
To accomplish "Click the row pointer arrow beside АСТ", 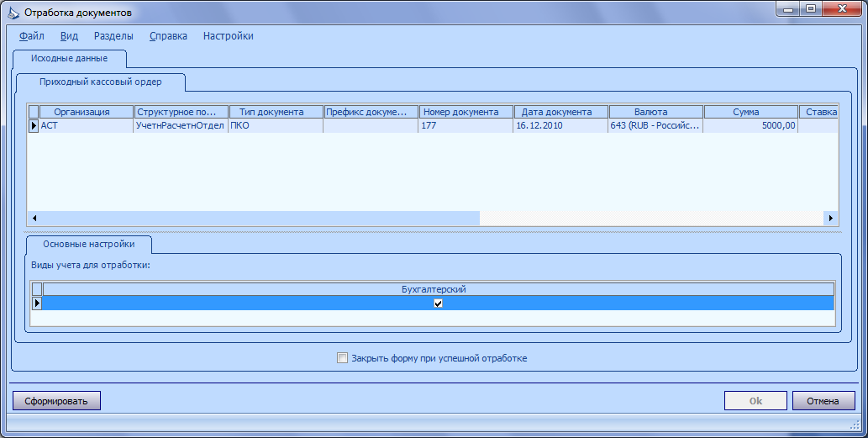I will pos(34,126).
